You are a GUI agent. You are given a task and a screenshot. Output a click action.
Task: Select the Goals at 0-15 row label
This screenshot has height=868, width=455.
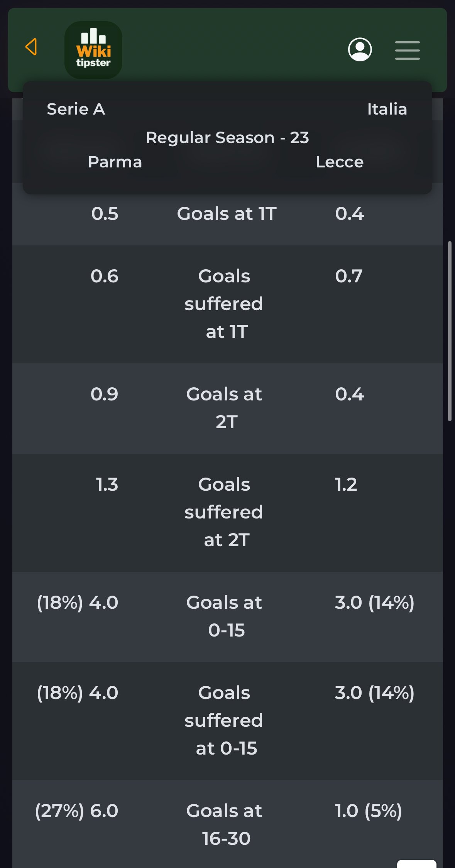(x=224, y=616)
